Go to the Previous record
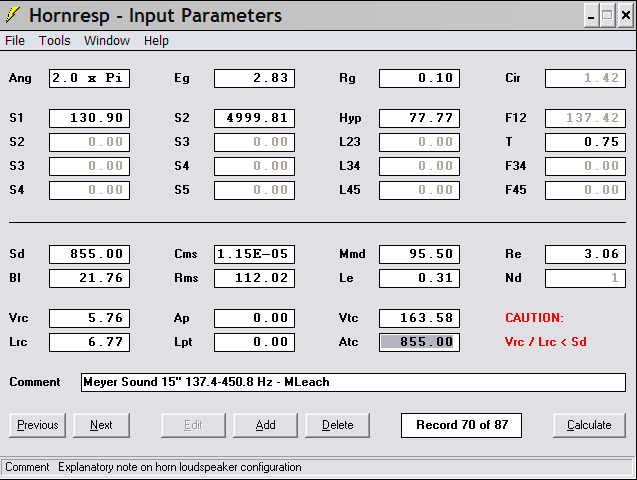This screenshot has height=480, width=637. point(37,425)
